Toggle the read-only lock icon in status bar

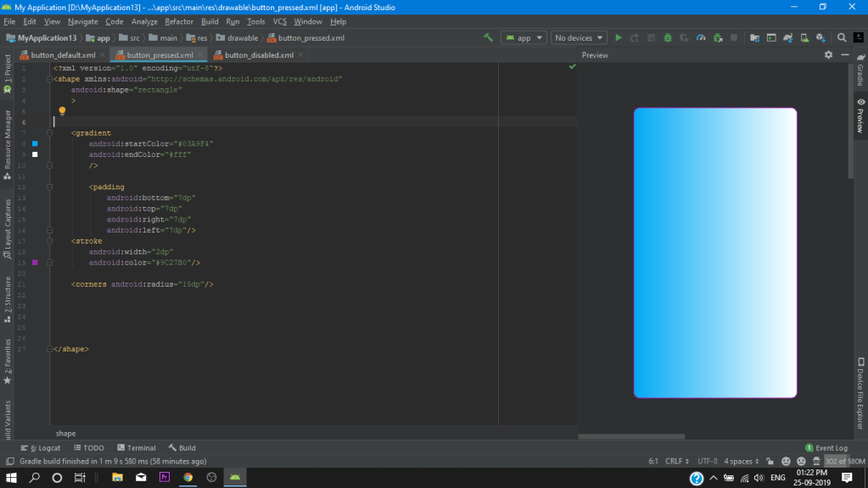tap(771, 461)
